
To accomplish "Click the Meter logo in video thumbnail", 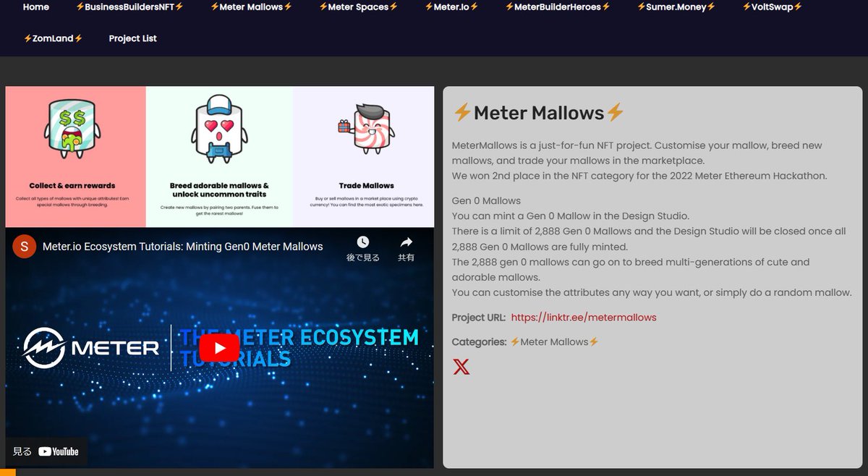I will [90, 347].
